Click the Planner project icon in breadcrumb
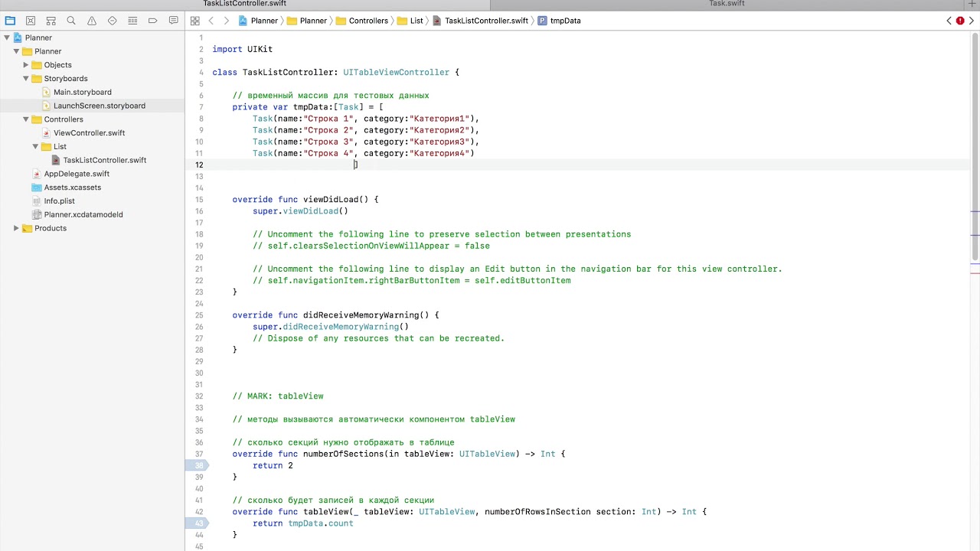 coord(243,21)
